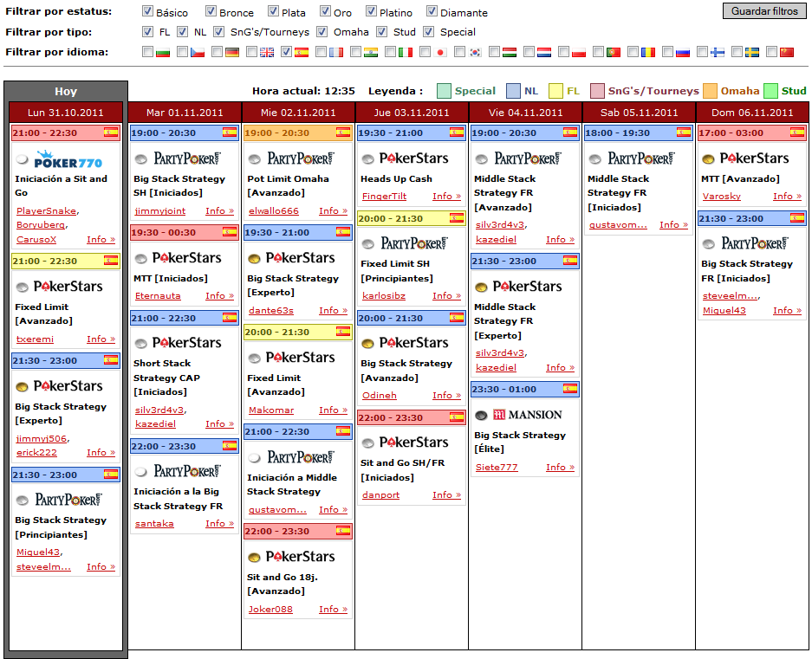Open trainer FingerTilt's profile link
This screenshot has width=812, height=659.
pos(384,197)
